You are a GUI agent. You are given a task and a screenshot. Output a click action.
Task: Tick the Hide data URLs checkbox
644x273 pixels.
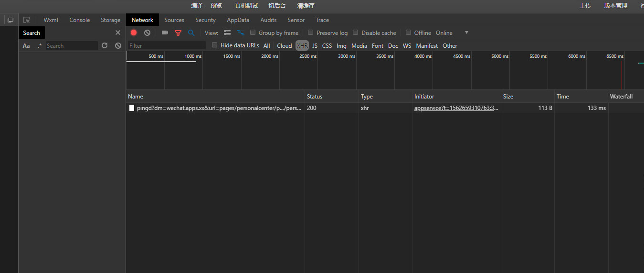click(x=215, y=45)
